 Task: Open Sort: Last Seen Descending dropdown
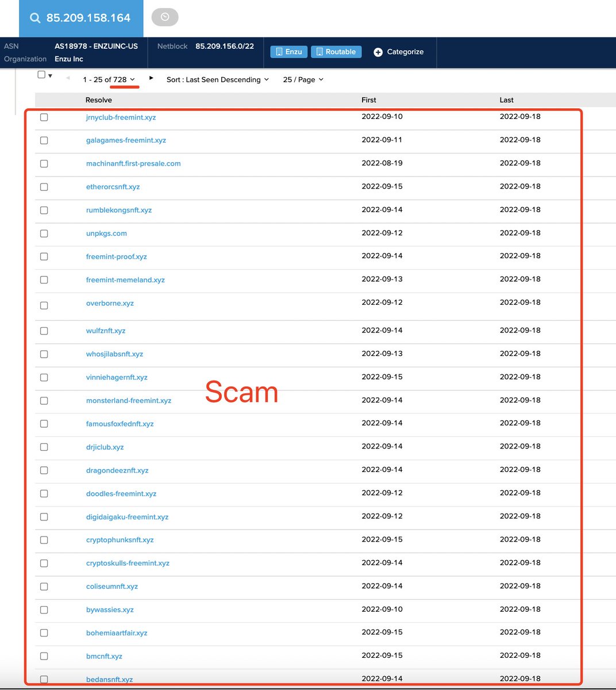point(218,79)
